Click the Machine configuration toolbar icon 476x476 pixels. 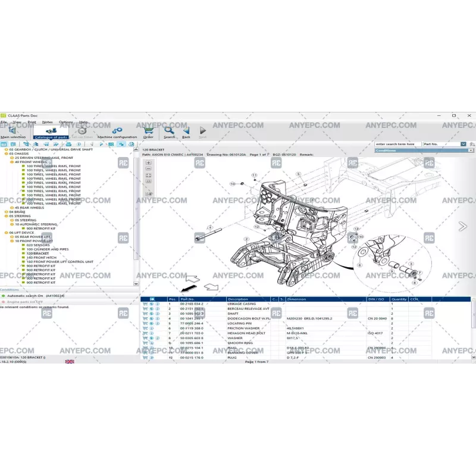click(117, 132)
